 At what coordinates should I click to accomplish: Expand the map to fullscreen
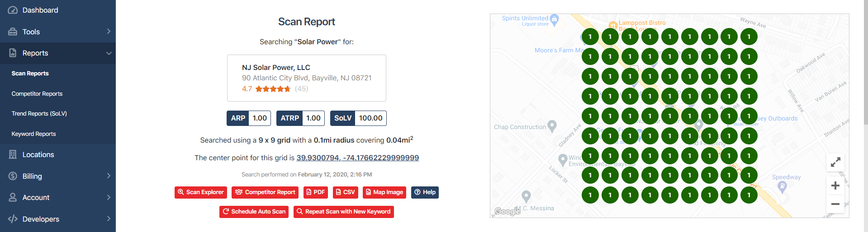[x=835, y=162]
